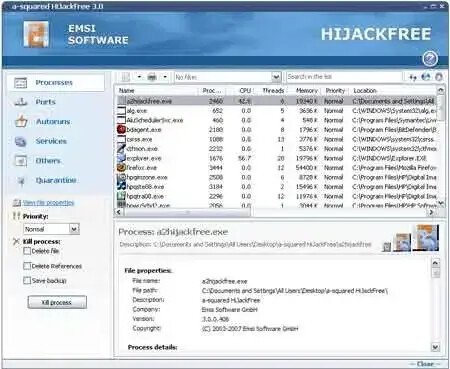The height and width of the screenshot is (369, 450).
Task: Click the columns view toolbar icon
Action: pos(126,77)
